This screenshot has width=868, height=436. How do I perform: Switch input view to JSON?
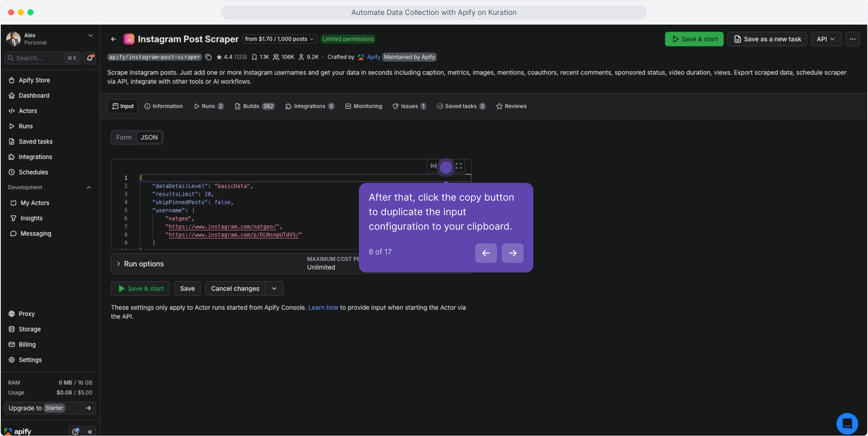pyautogui.click(x=149, y=138)
